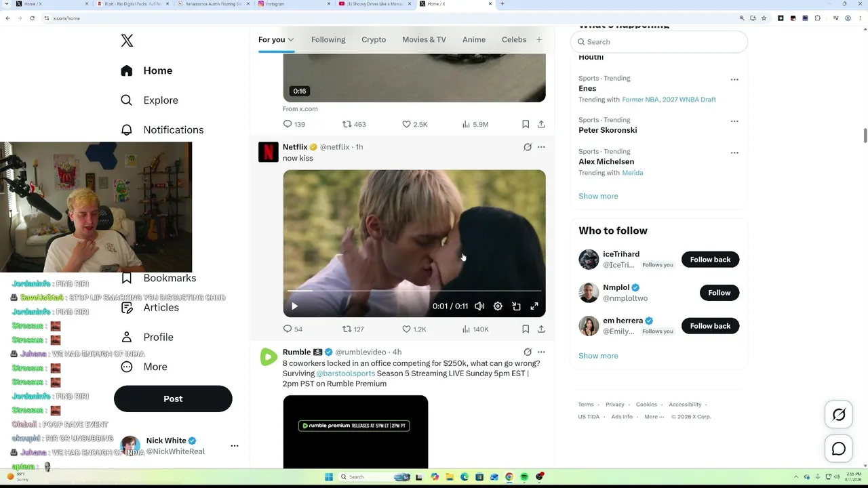Viewport: 868px width, 488px height.
Task: Open Netflix video settings gear
Action: click(498, 306)
